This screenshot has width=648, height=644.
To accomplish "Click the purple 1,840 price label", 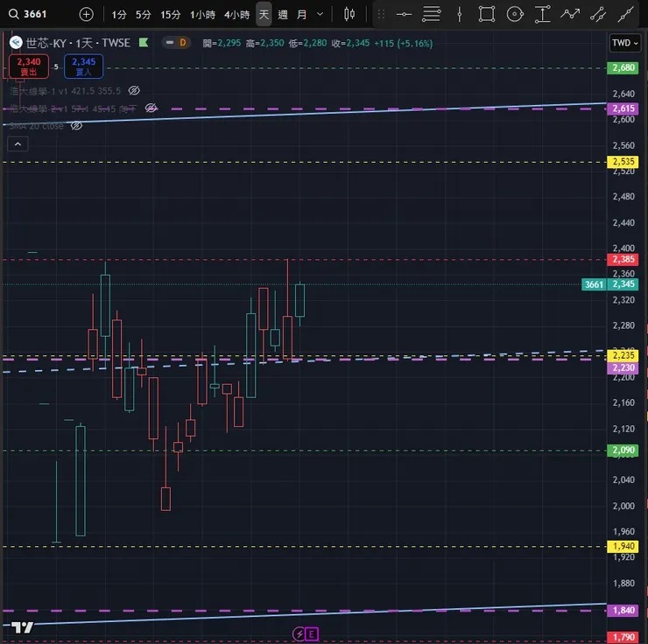I will pyautogui.click(x=623, y=610).
